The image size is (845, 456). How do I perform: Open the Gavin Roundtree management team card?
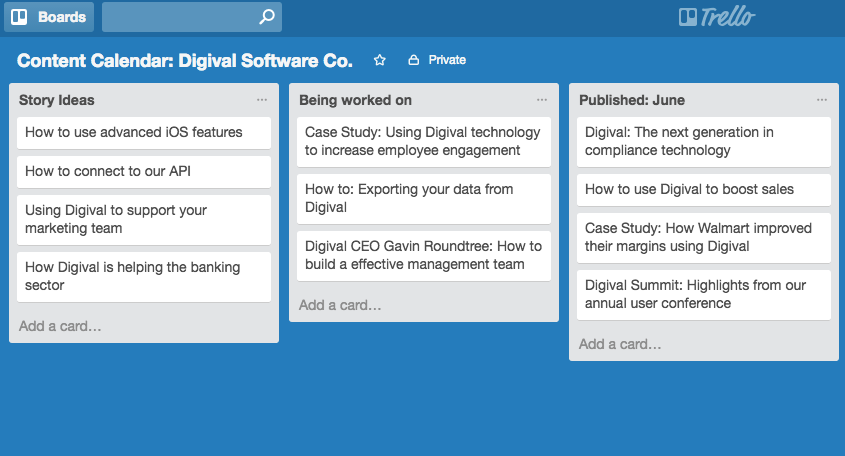pyautogui.click(x=424, y=255)
